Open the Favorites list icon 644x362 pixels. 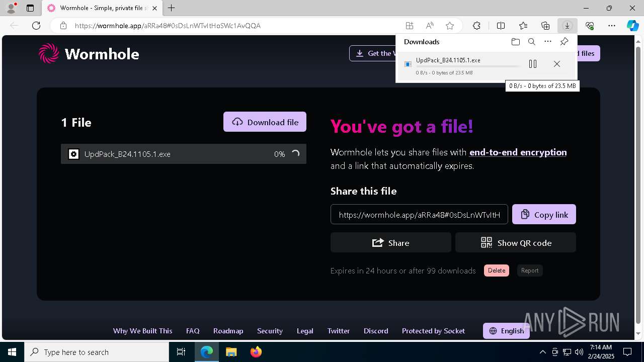pos(523,26)
